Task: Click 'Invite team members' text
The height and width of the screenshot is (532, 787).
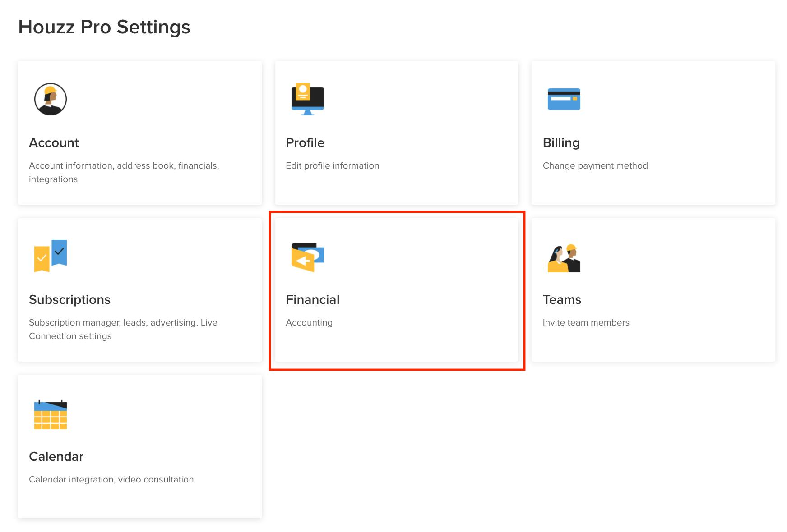Action: (x=586, y=323)
